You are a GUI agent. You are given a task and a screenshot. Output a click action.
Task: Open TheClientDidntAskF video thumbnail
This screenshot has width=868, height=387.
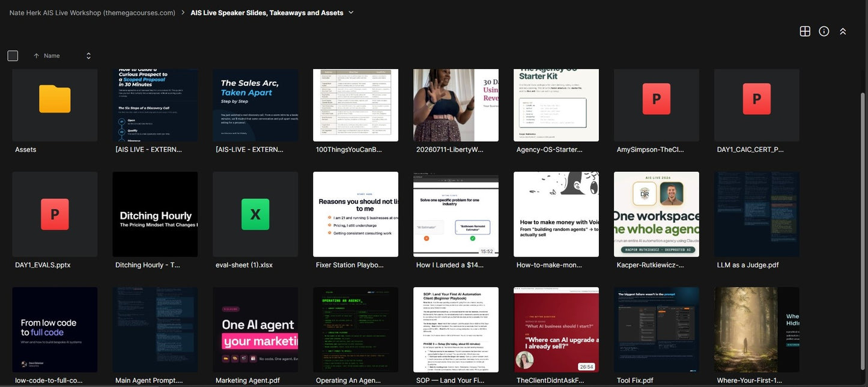pos(556,330)
